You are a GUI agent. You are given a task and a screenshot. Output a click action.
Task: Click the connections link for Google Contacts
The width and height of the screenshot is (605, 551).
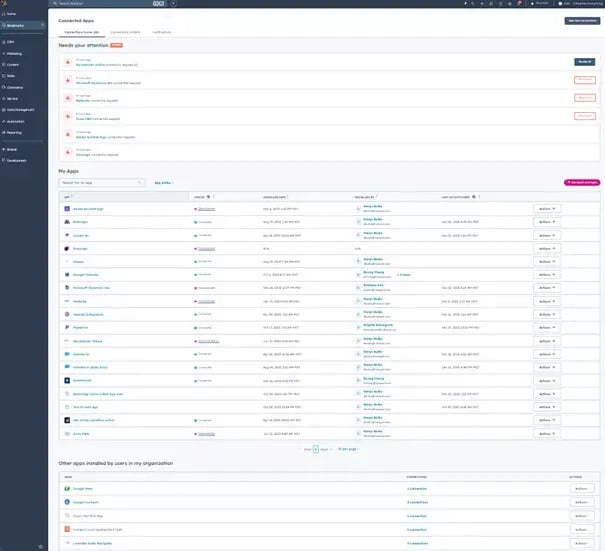417,502
